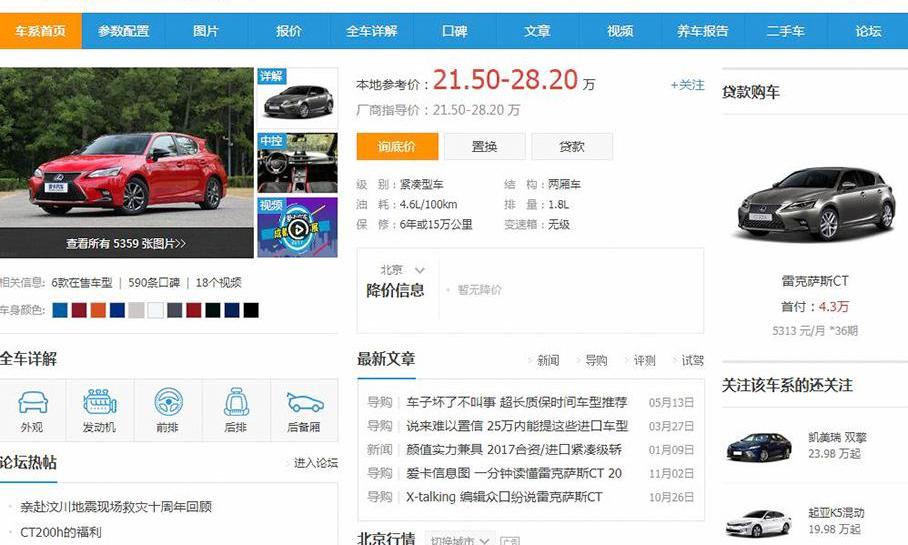
Task: Switch to 视频 tab in navigation bar
Action: pyautogui.click(x=620, y=31)
